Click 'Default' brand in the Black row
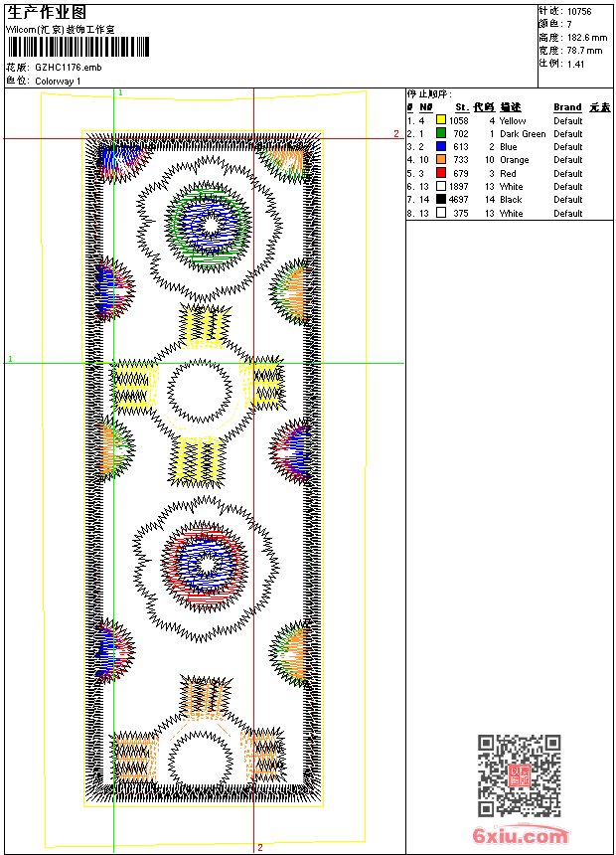 (568, 200)
